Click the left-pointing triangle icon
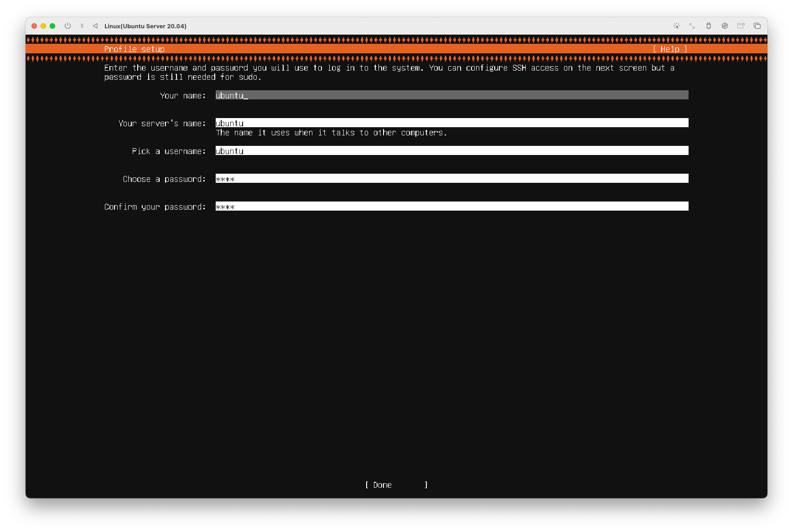Viewport: 793px width, 532px height. [95, 26]
